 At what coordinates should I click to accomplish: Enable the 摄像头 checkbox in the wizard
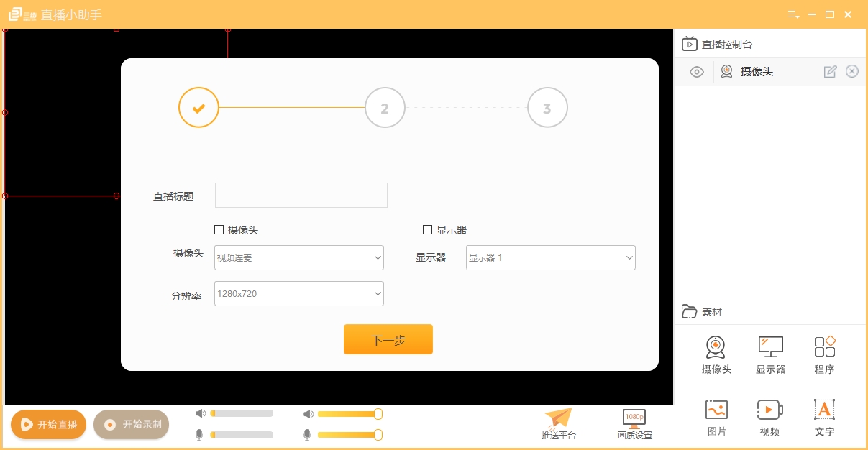point(219,229)
